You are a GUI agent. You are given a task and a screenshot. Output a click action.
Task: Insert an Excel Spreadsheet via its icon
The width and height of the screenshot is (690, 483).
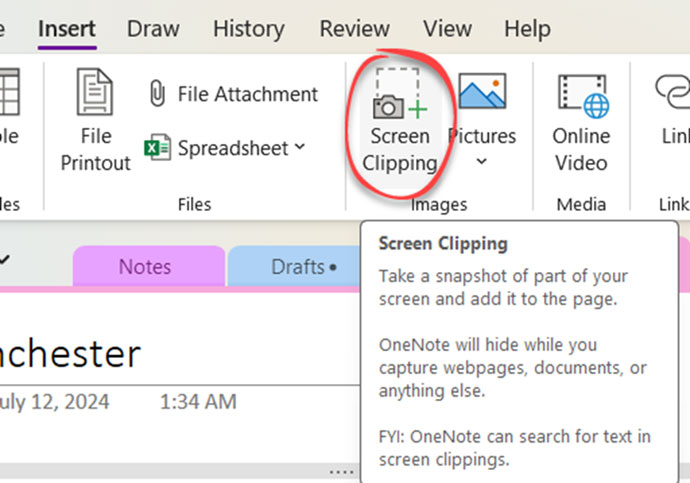pos(157,148)
